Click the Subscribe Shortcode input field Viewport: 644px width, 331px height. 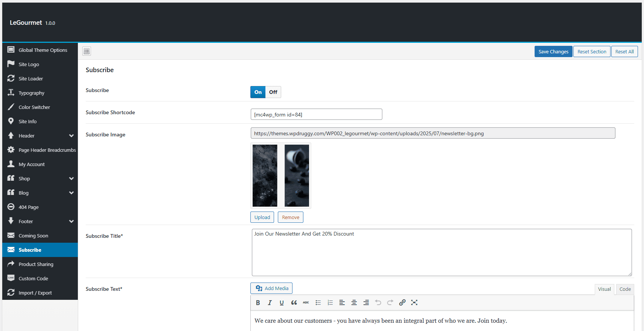tap(317, 114)
